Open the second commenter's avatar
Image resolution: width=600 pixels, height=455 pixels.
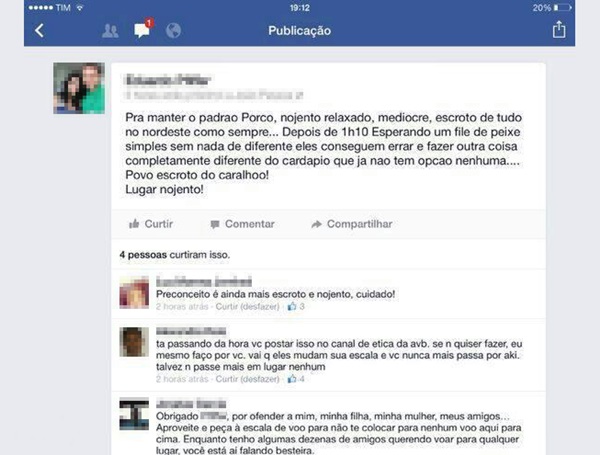134,342
